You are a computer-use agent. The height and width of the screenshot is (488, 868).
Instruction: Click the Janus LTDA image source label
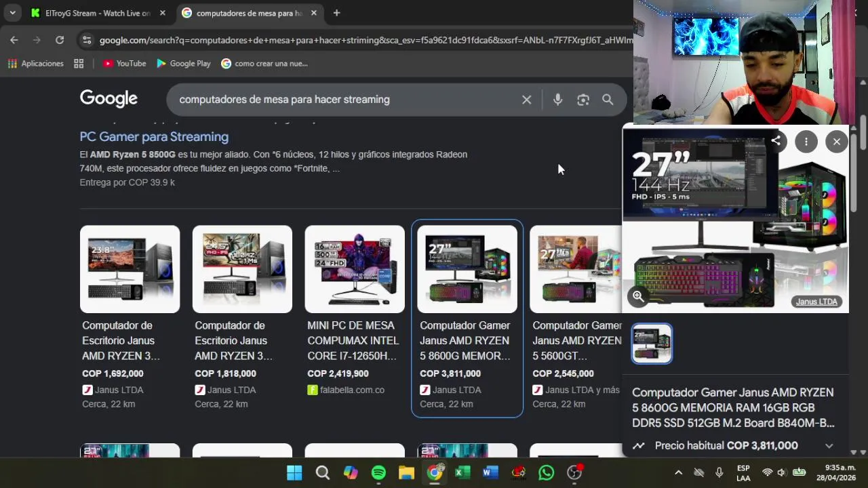(x=816, y=302)
